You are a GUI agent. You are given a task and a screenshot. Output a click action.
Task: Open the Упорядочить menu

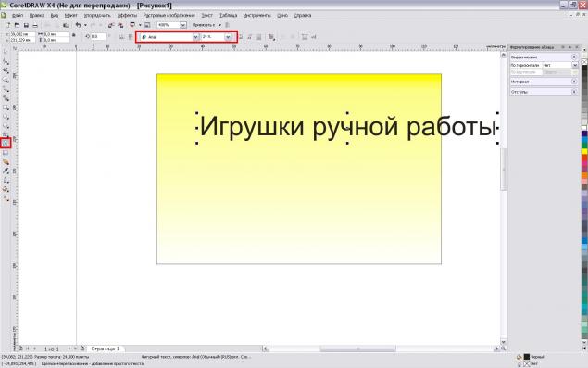coord(97,16)
